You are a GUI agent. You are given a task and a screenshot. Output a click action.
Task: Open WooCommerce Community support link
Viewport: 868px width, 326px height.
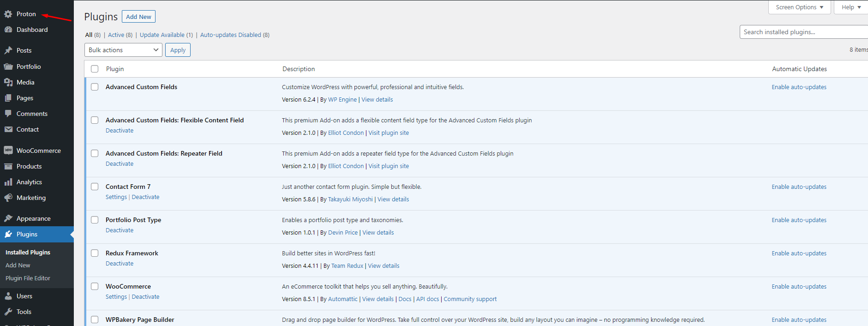point(470,299)
